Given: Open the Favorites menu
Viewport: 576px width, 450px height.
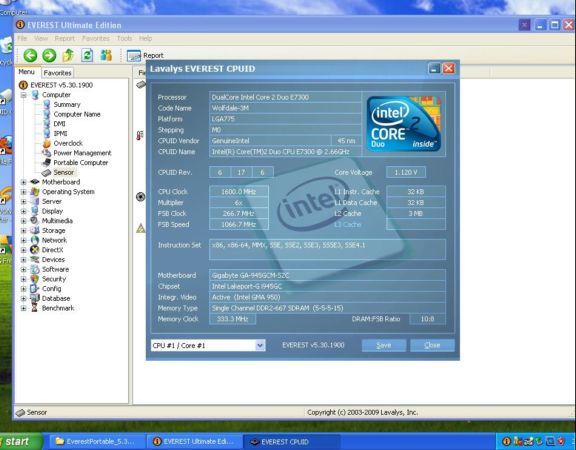Looking at the screenshot, I should [96, 38].
